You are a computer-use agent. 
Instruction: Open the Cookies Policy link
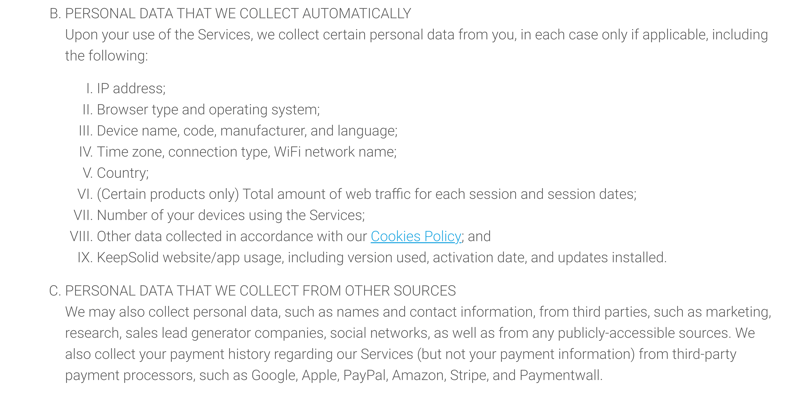[x=415, y=236]
